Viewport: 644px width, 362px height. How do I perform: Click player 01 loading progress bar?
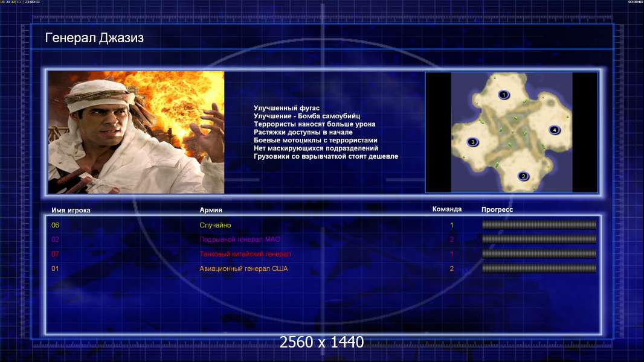click(539, 268)
